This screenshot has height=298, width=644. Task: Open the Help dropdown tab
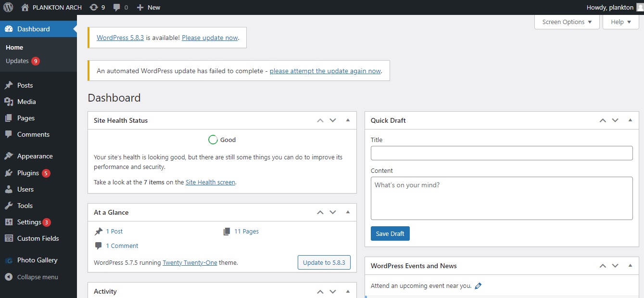621,22
